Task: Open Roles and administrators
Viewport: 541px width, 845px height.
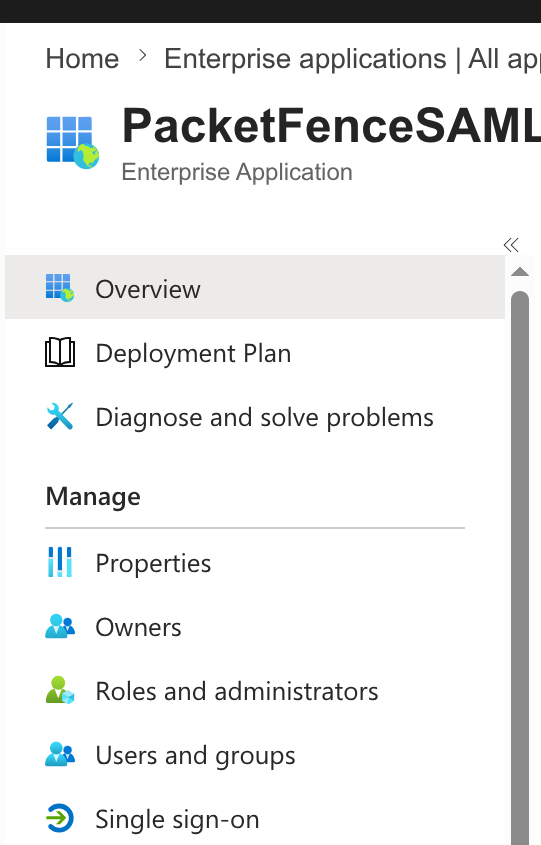Action: coord(255,690)
